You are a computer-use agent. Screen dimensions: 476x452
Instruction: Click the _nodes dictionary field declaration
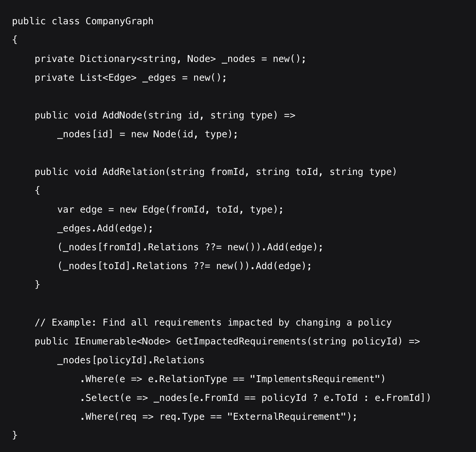click(238, 59)
